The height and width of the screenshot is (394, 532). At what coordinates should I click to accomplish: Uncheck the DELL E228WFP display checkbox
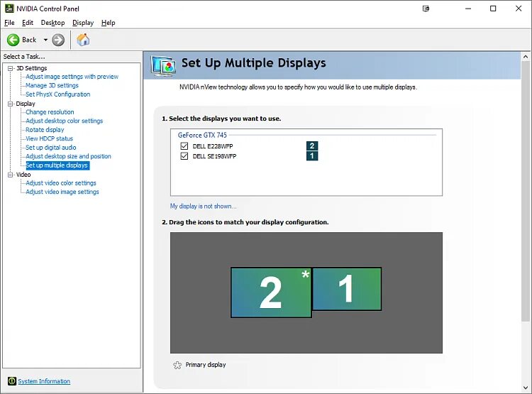tap(184, 146)
